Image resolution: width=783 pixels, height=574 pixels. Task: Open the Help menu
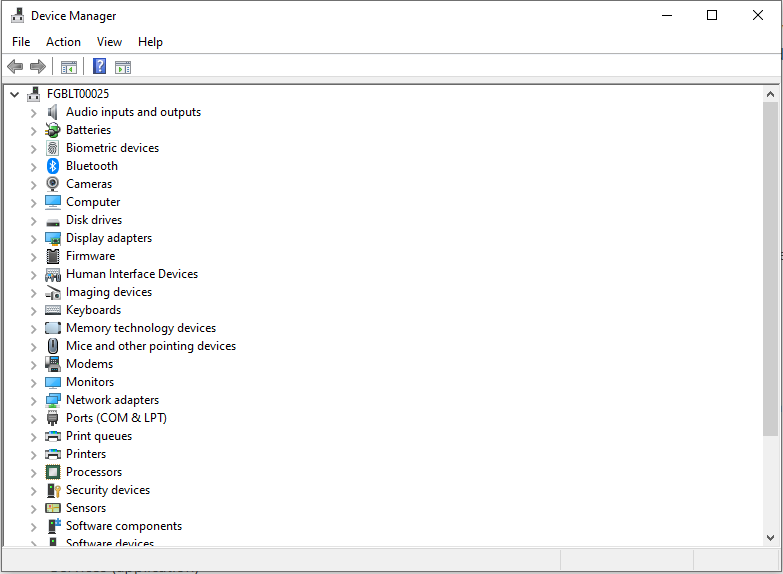pyautogui.click(x=150, y=42)
